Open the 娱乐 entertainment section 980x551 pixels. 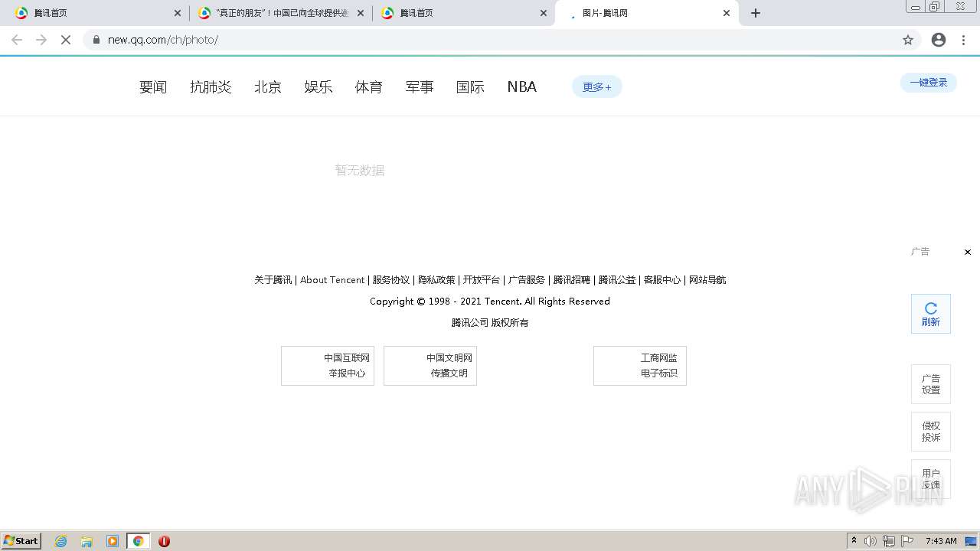[318, 87]
